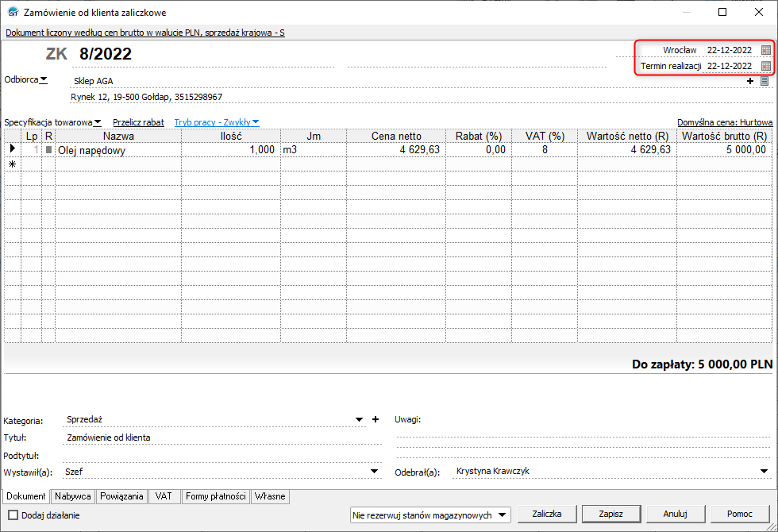Click the Sklep AGA recipient name
Viewport: 778px width, 532px height.
click(x=94, y=81)
